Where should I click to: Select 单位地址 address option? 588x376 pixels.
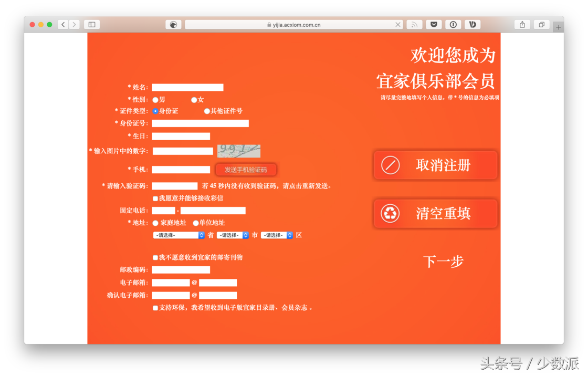click(x=195, y=223)
